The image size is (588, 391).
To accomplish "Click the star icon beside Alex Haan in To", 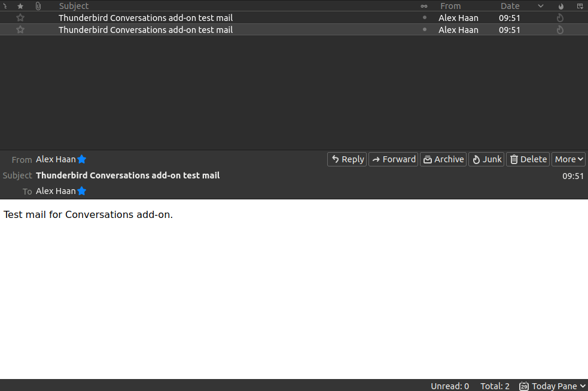I will pos(81,190).
